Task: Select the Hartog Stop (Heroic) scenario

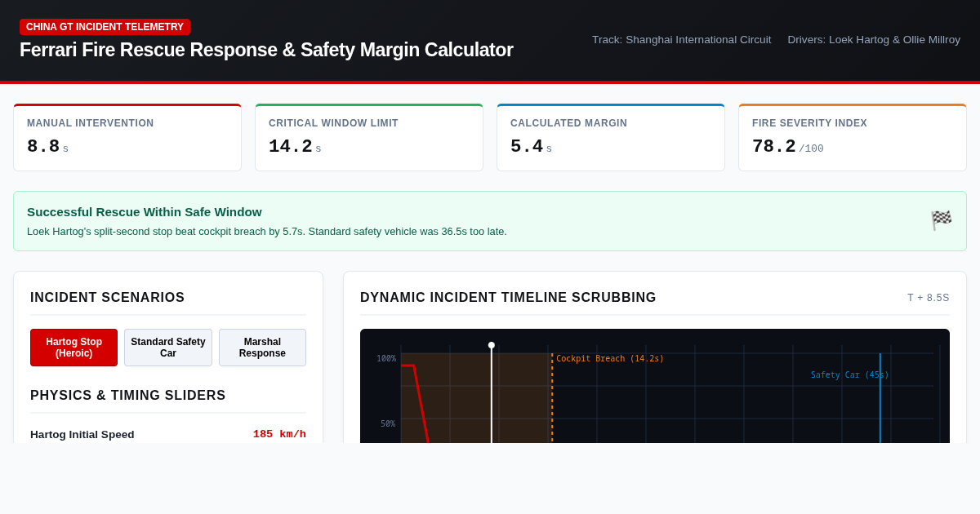Action: [73, 348]
